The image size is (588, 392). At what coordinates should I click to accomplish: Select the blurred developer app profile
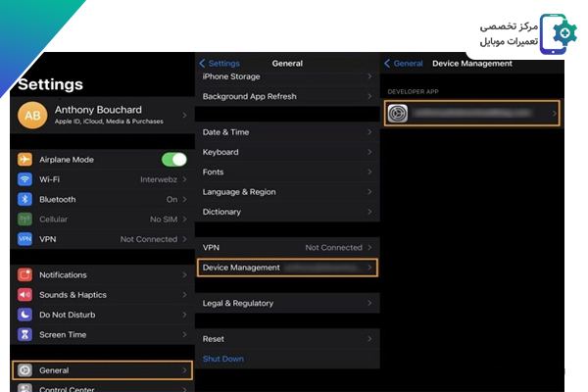click(472, 114)
